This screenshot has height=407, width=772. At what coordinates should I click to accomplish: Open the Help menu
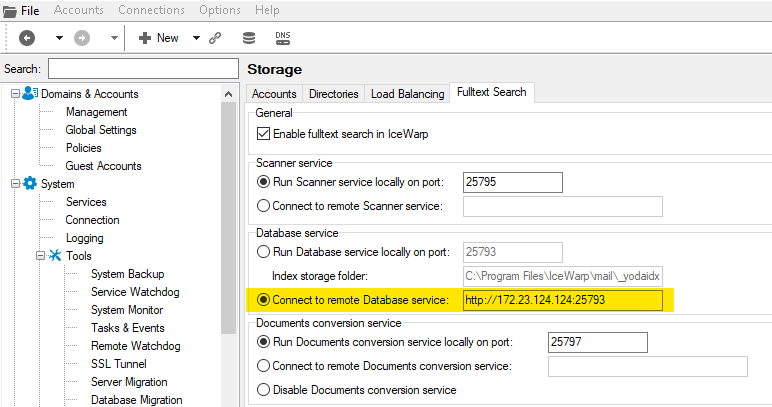pyautogui.click(x=267, y=10)
